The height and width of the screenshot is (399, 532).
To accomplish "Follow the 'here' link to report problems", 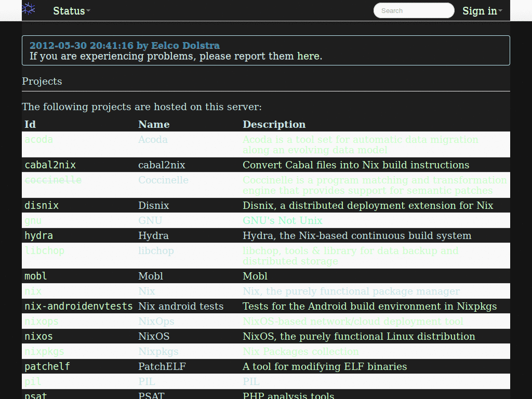I will tap(308, 56).
